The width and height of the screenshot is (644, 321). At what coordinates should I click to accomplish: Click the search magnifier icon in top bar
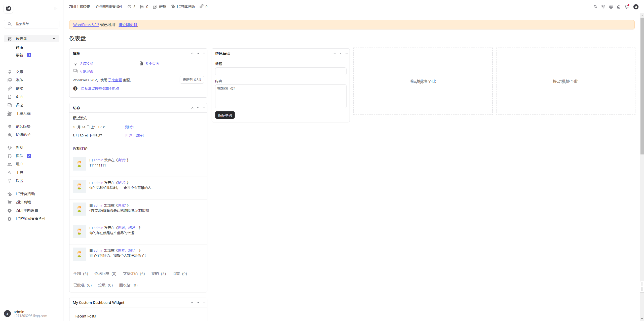595,7
